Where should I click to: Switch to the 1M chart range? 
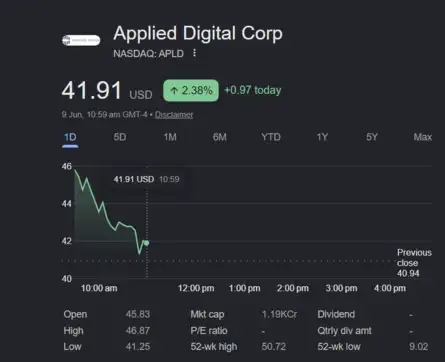tap(170, 137)
